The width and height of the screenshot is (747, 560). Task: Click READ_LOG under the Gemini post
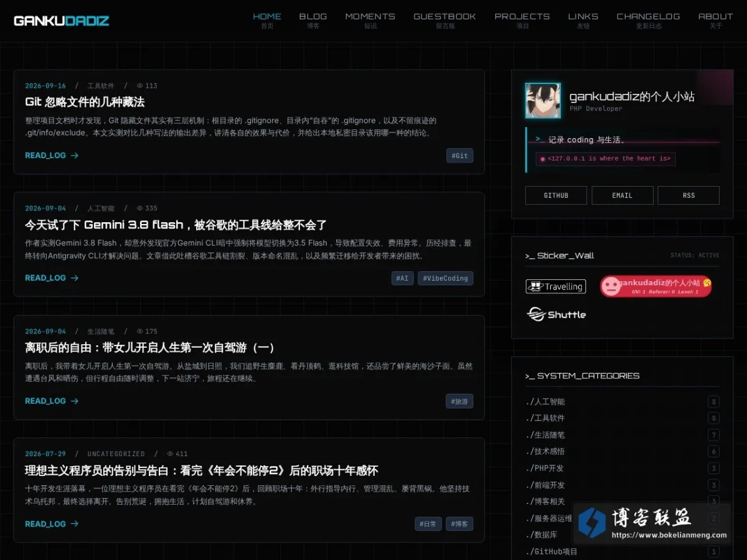[x=52, y=278]
